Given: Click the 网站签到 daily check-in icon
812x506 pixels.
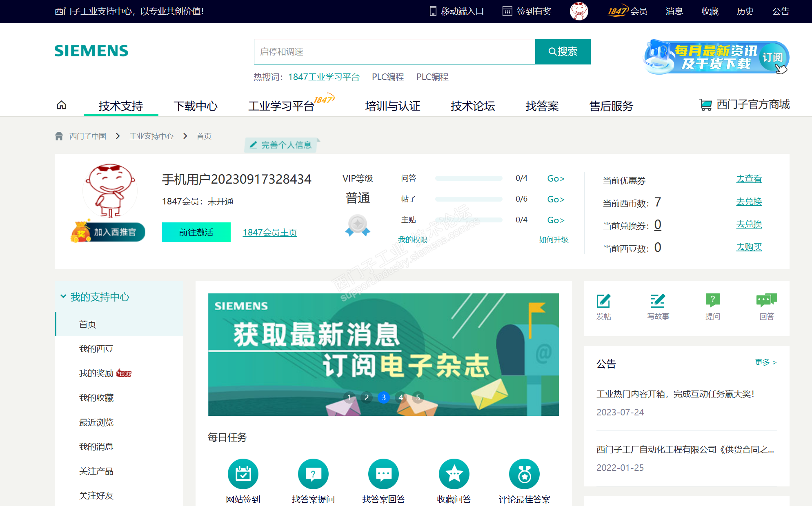Looking at the screenshot, I should click(243, 474).
